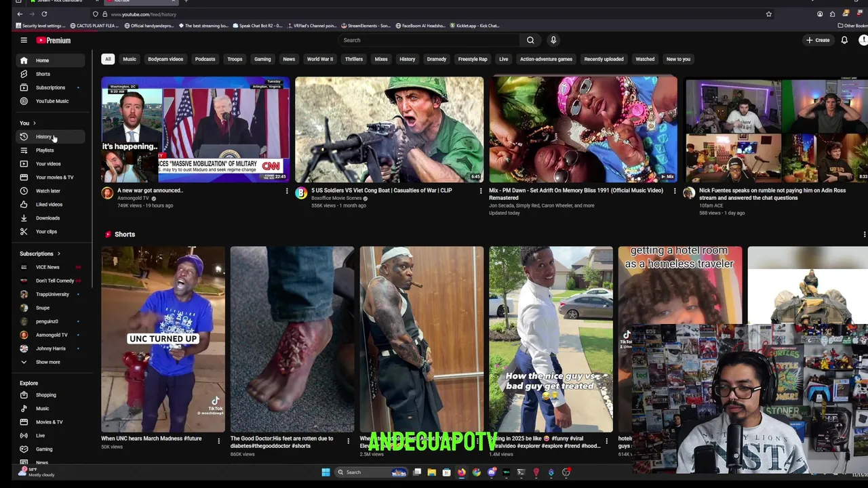Open the Windows Start button
Screen dimensions: 868x488
[x=325, y=472]
